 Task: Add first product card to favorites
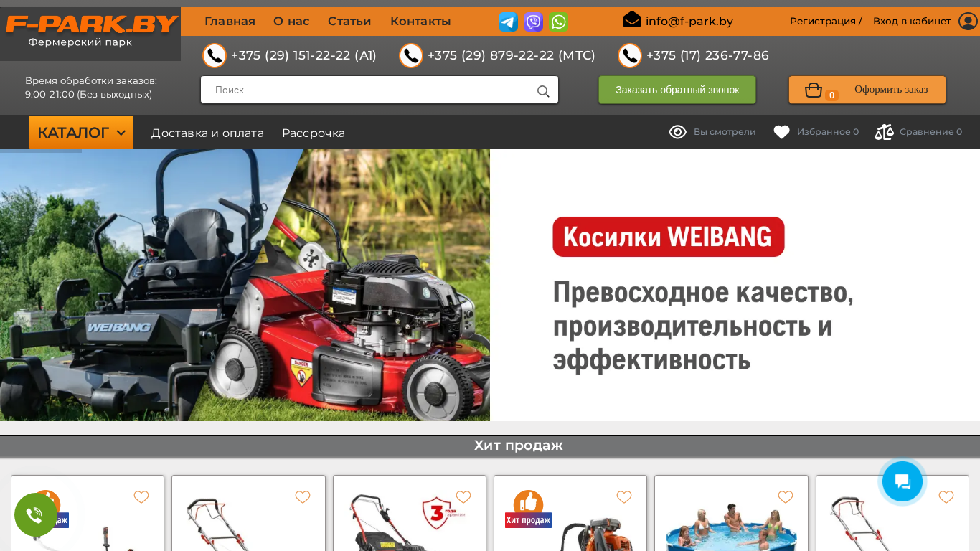pyautogui.click(x=141, y=497)
